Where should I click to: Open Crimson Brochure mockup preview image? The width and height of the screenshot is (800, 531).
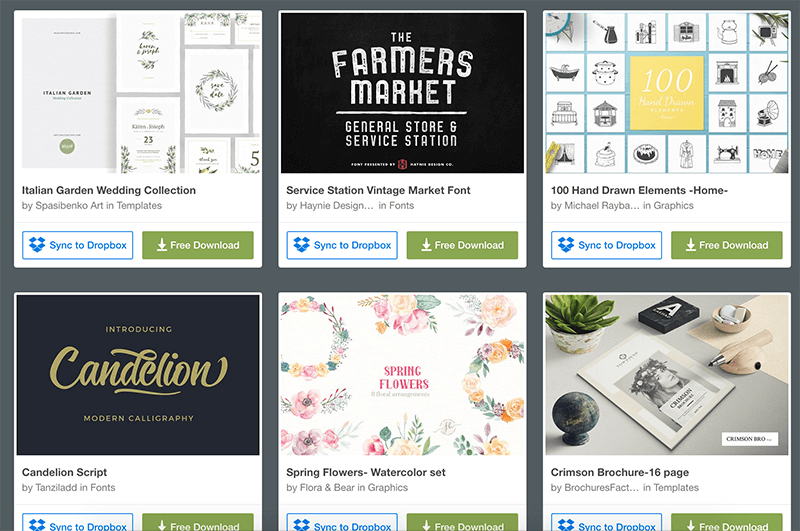pyautogui.click(x=667, y=375)
